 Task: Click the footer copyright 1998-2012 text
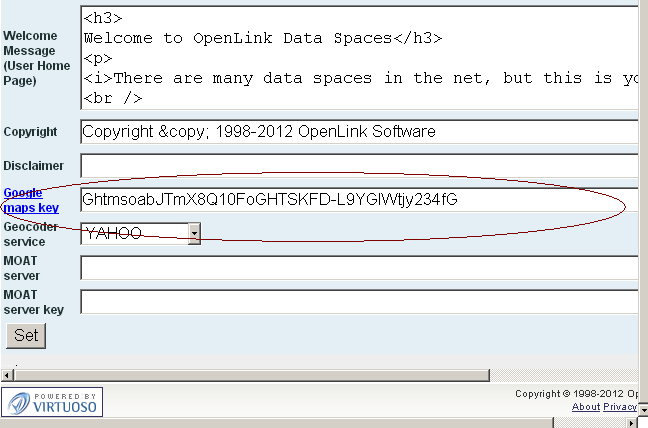(577, 394)
